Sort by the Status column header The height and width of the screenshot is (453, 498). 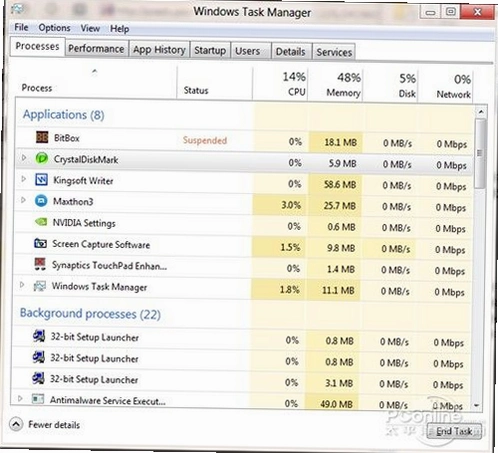[214, 83]
